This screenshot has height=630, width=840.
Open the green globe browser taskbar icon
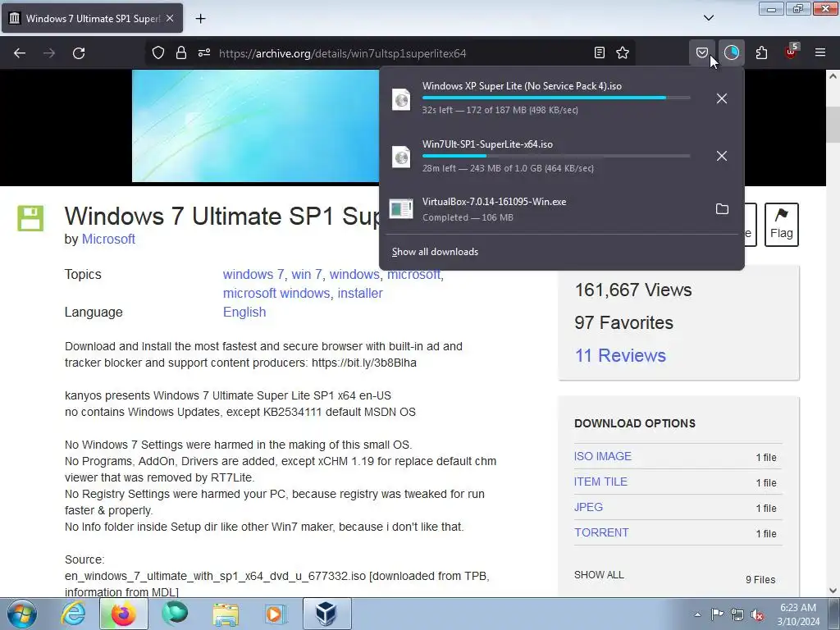(x=175, y=614)
